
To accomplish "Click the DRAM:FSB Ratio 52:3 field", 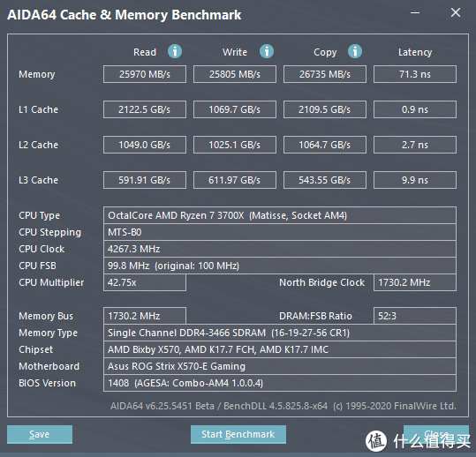I will click(415, 316).
